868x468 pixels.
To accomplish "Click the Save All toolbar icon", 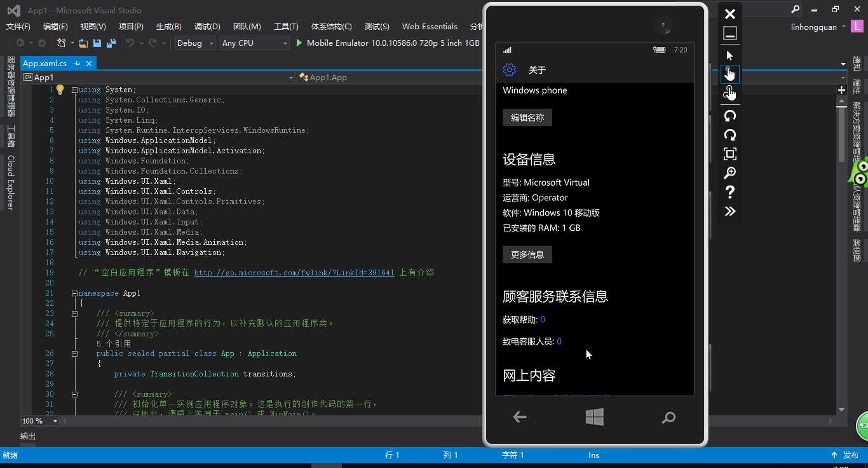I will coord(111,43).
